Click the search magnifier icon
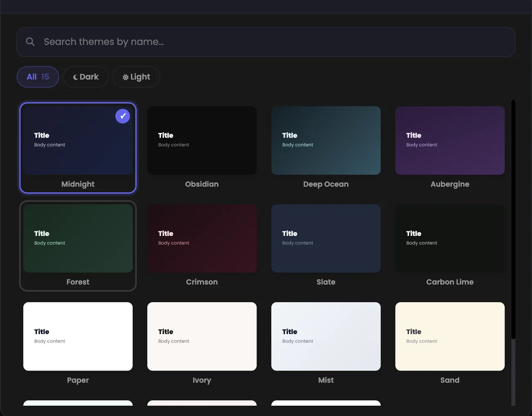 click(x=30, y=42)
